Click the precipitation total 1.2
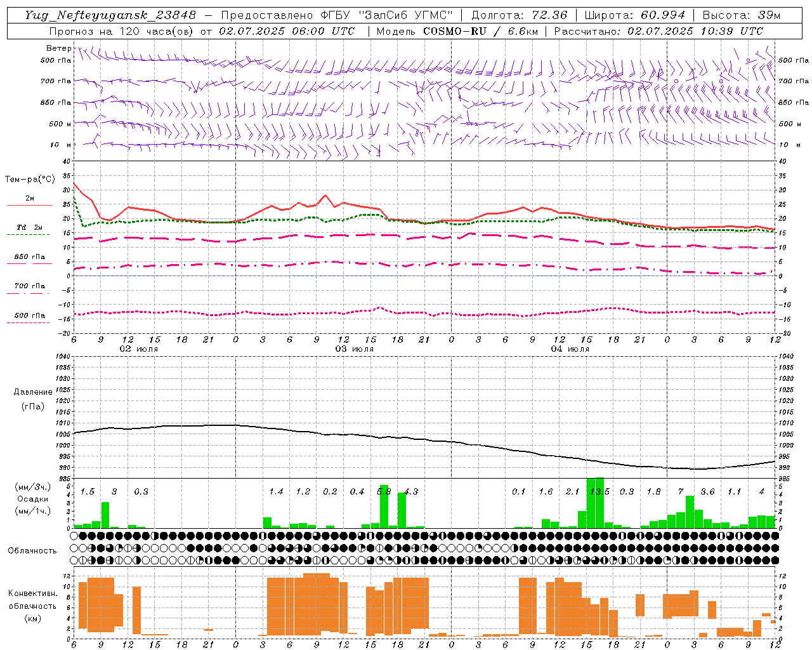Screen dimensions: 812x650 pyautogui.click(x=303, y=491)
